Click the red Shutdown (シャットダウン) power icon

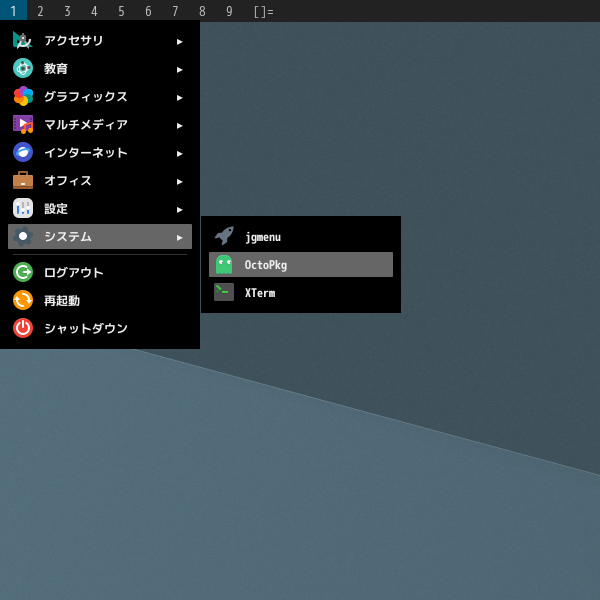(x=23, y=328)
